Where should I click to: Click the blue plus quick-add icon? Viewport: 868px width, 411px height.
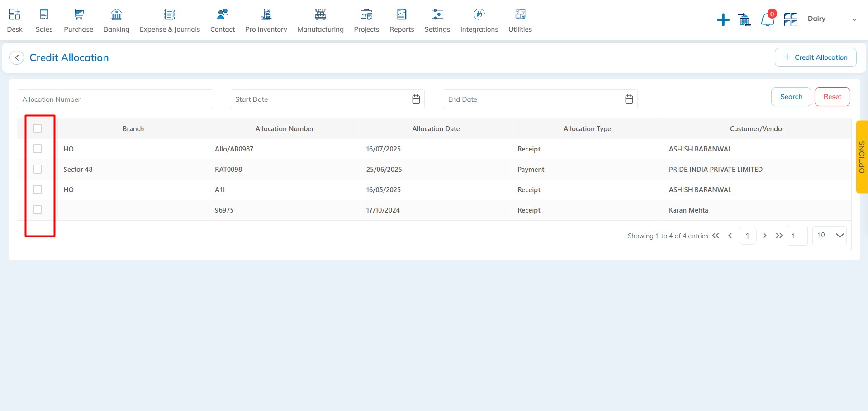[x=723, y=19]
